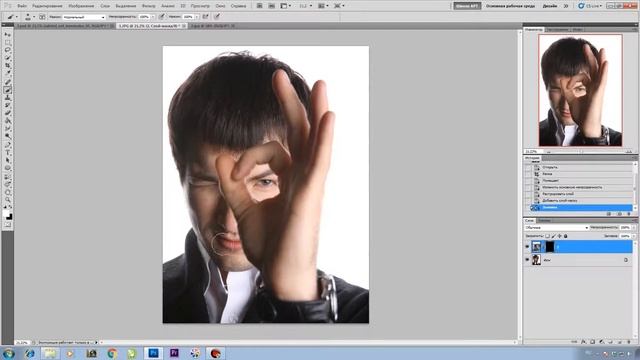This screenshot has width=640, height=360.
Task: Create new document from current history state
Action: (x=609, y=214)
